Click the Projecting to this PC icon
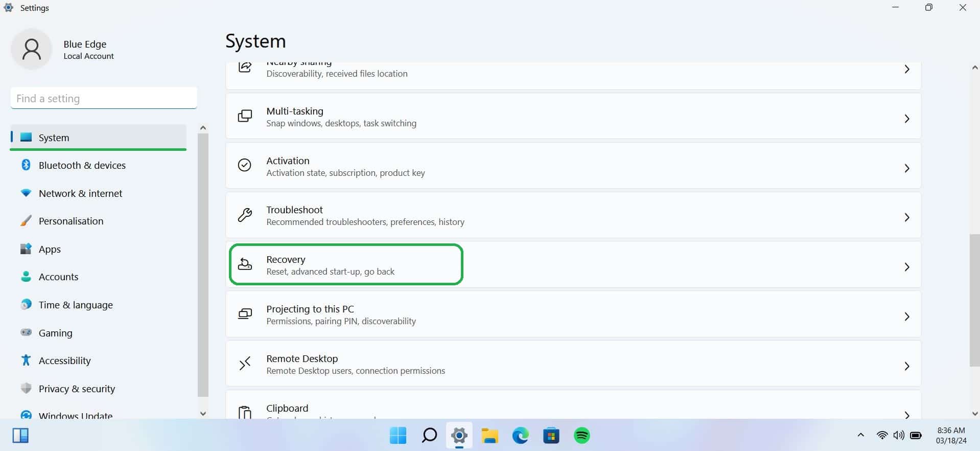 [245, 314]
